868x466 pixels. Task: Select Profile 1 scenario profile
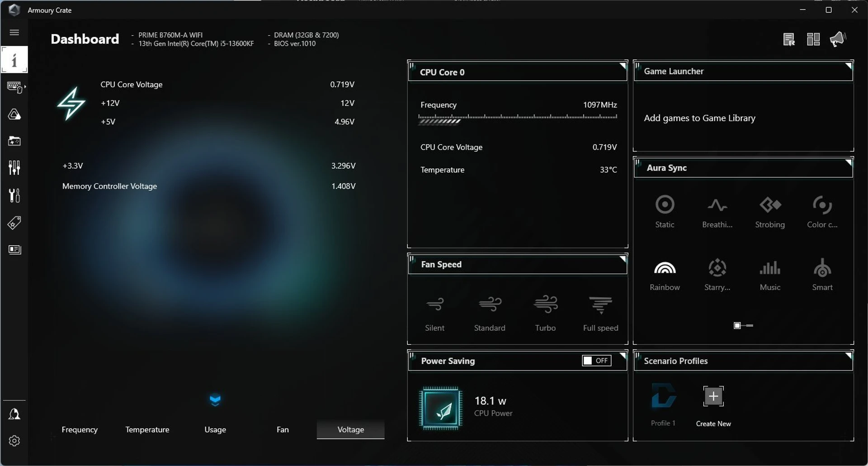(x=663, y=405)
